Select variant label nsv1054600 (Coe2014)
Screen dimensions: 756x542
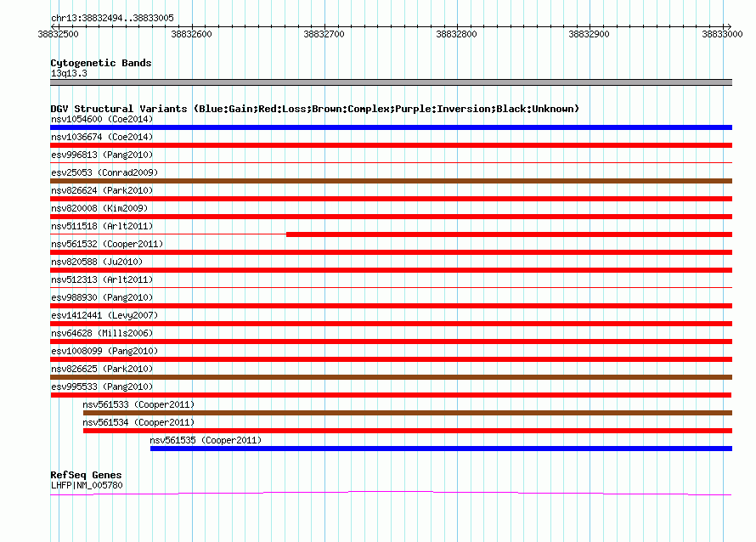(x=102, y=119)
